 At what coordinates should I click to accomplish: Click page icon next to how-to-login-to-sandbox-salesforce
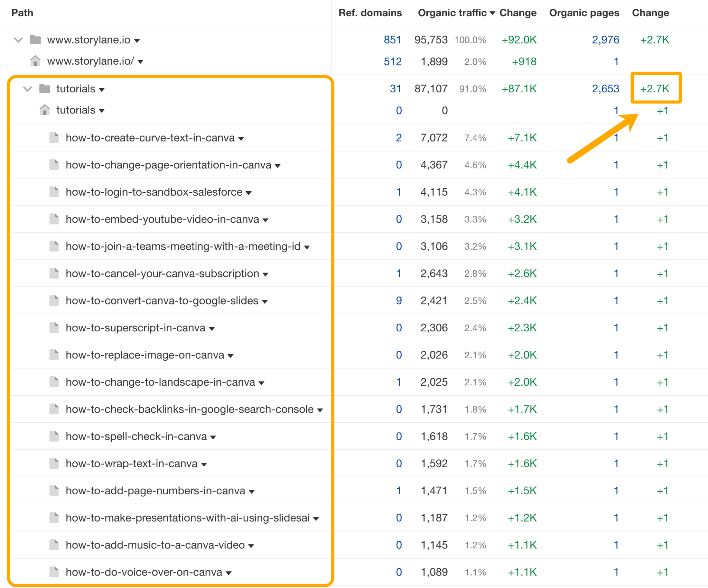[x=54, y=192]
